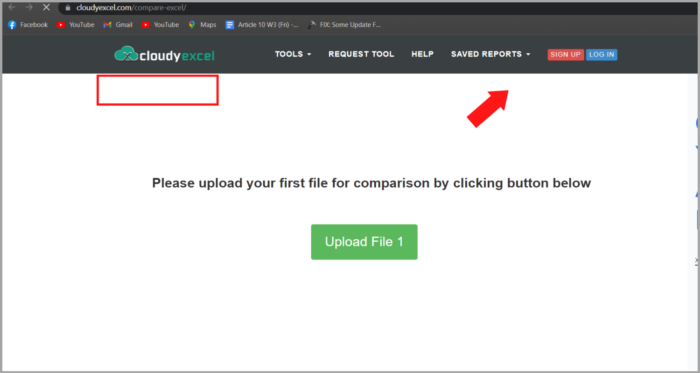
Task: Click the Upload File 1 button
Action: [364, 242]
